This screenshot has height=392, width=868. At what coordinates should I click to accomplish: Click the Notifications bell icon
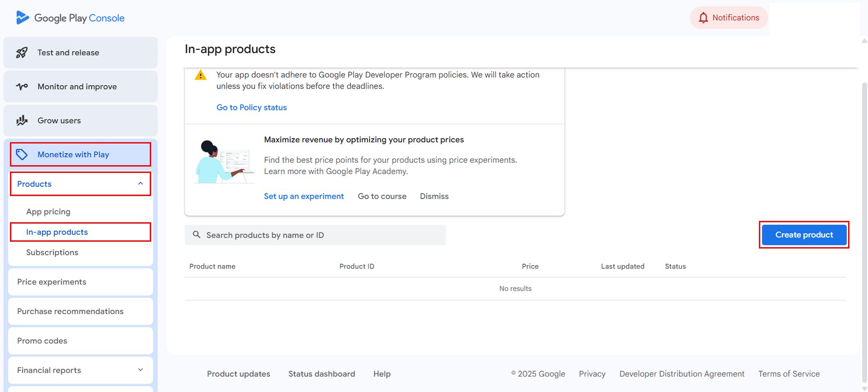tap(703, 18)
